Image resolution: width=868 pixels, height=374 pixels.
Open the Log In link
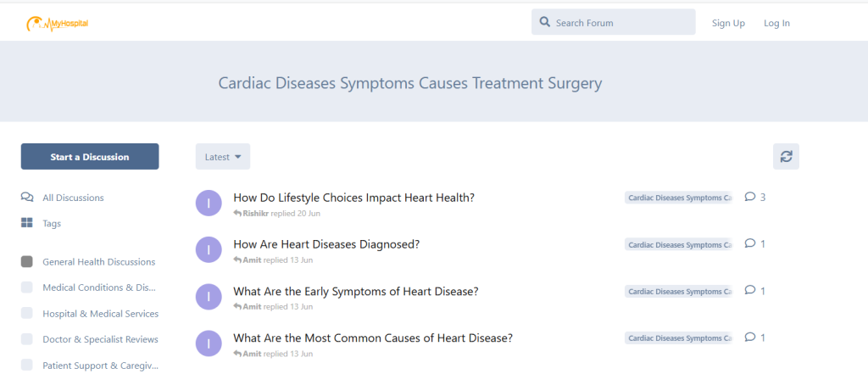[x=776, y=23]
